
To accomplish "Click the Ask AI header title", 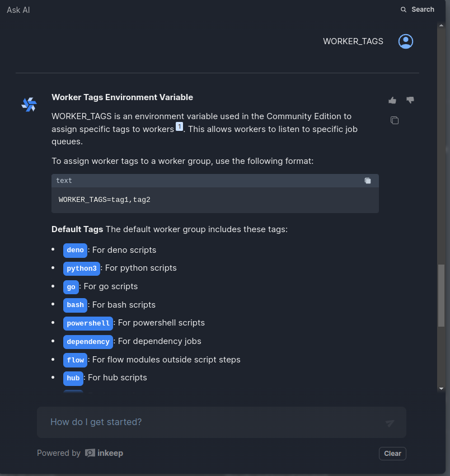I will pos(18,10).
